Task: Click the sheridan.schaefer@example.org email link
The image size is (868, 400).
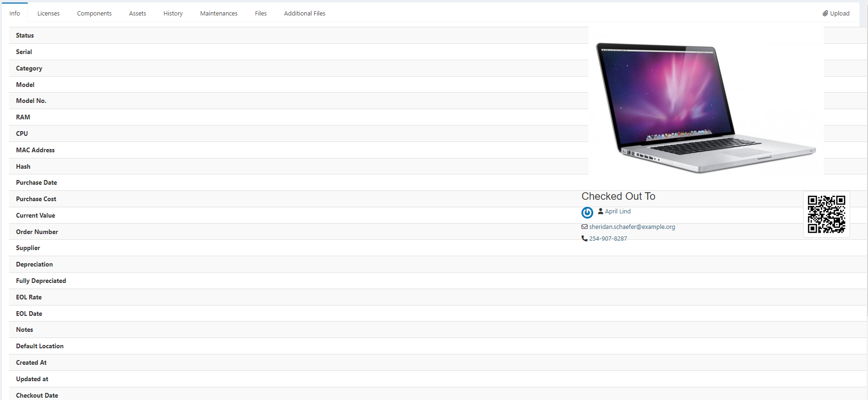Action: pos(632,227)
